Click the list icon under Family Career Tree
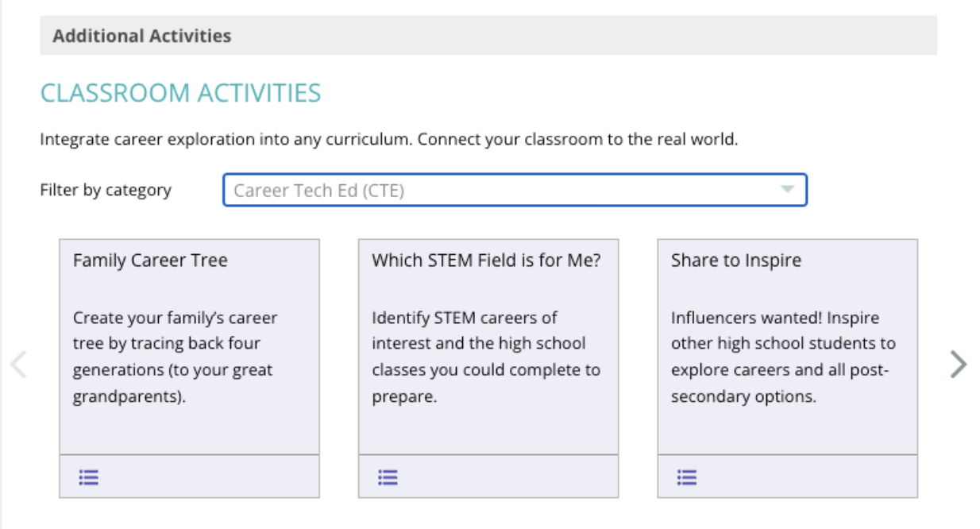The width and height of the screenshot is (980, 529). 89,477
